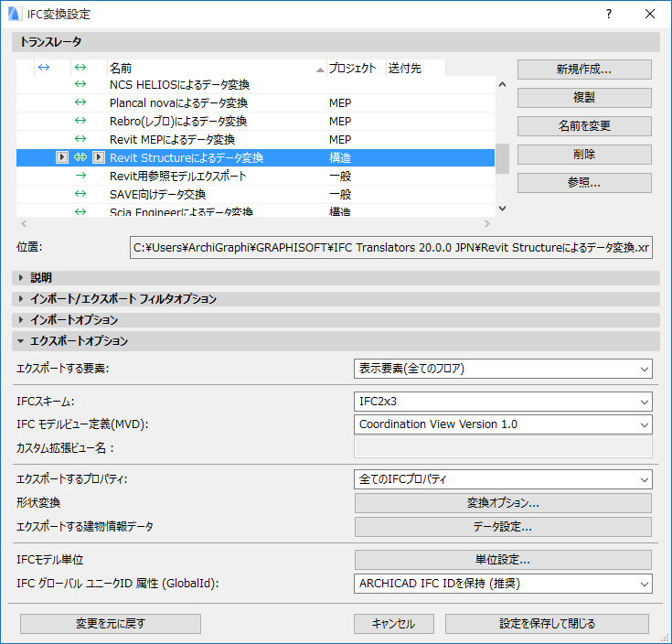The height and width of the screenshot is (644, 672).
Task: Click the キャンセル button
Action: point(394,624)
